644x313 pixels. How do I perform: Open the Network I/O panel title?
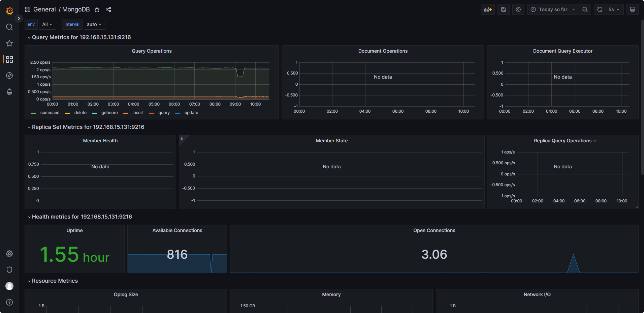537,294
